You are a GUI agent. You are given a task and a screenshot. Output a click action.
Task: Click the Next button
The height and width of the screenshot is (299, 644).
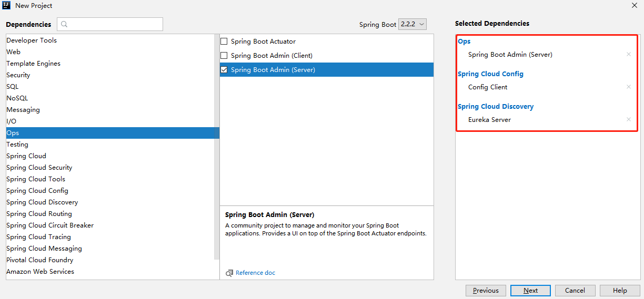point(530,291)
